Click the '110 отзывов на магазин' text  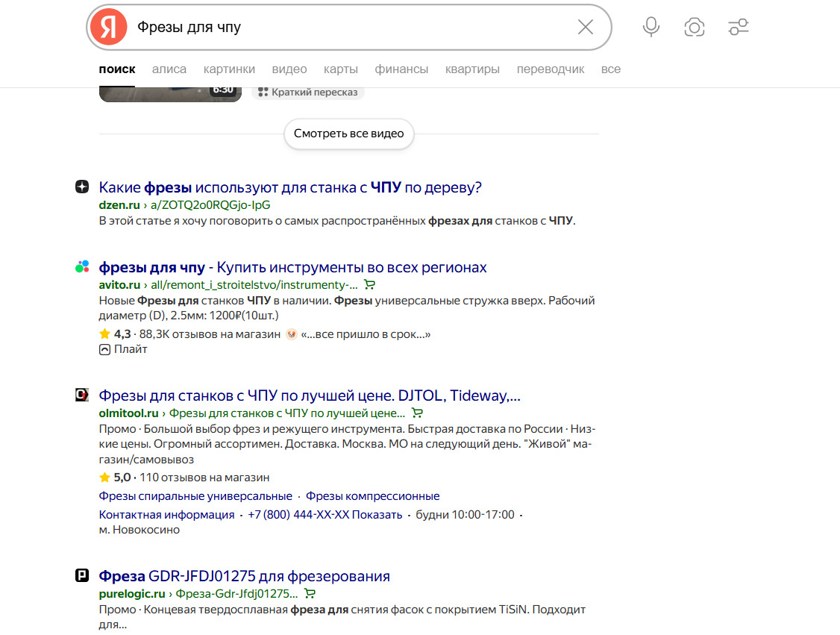point(204,478)
